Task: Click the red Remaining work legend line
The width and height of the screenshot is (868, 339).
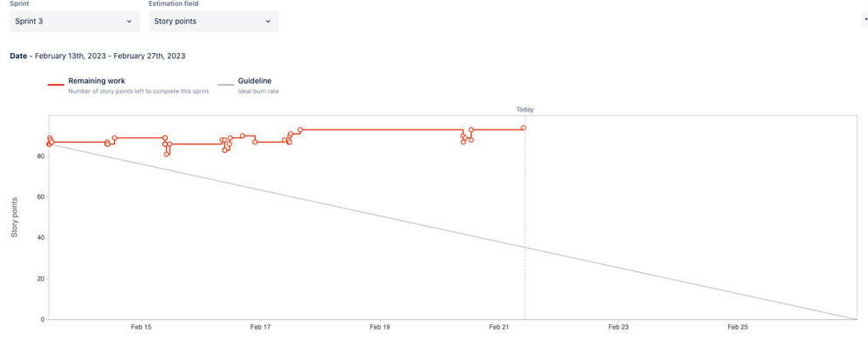Action: click(56, 84)
